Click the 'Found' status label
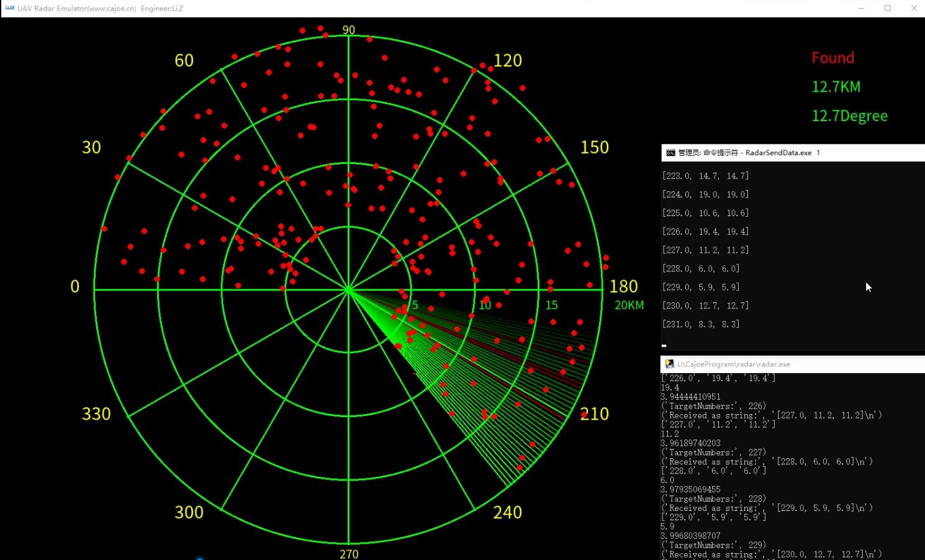The height and width of the screenshot is (560, 925). tap(833, 58)
